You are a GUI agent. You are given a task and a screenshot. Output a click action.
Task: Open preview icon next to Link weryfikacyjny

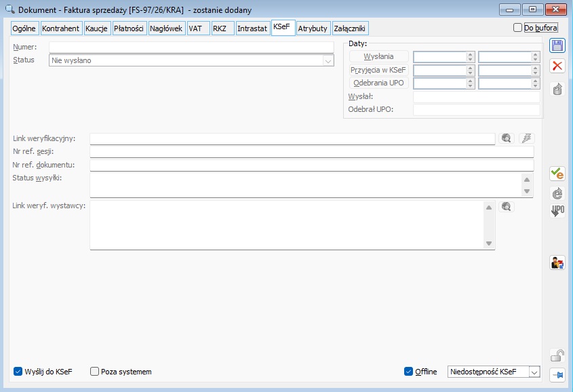coord(506,138)
